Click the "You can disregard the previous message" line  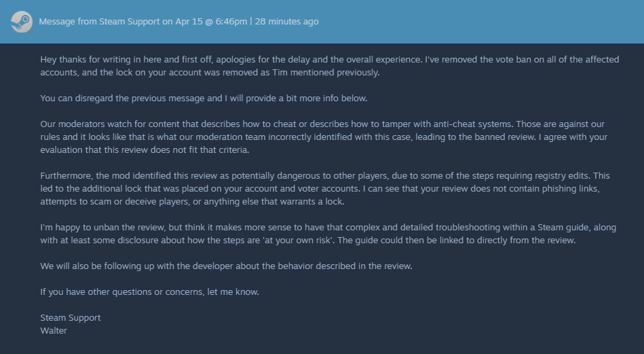[204, 98]
